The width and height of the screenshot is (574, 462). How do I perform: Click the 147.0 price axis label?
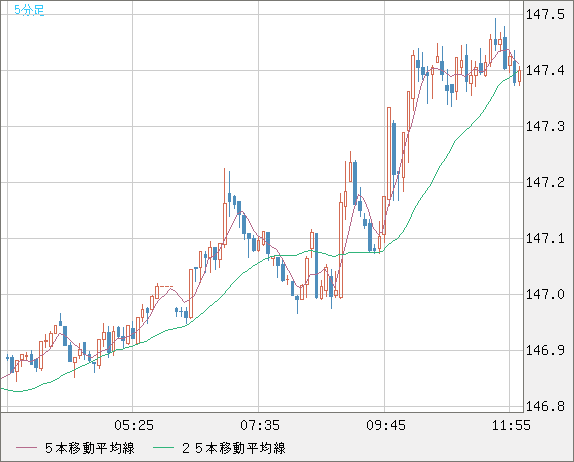pos(545,294)
